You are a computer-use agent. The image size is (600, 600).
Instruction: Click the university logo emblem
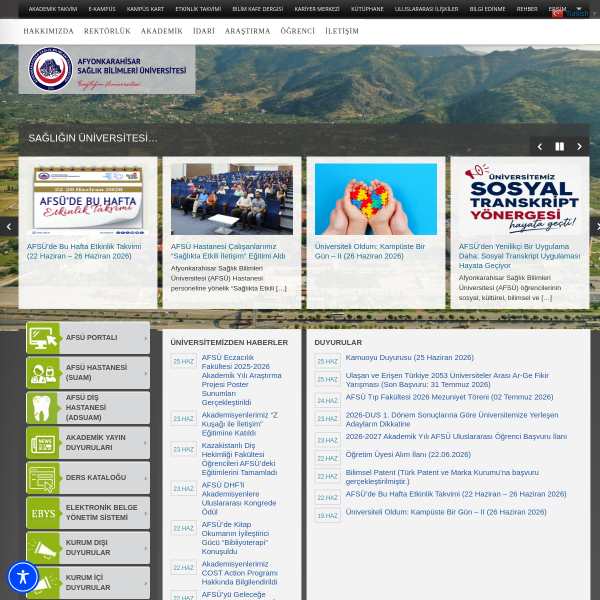point(51,69)
